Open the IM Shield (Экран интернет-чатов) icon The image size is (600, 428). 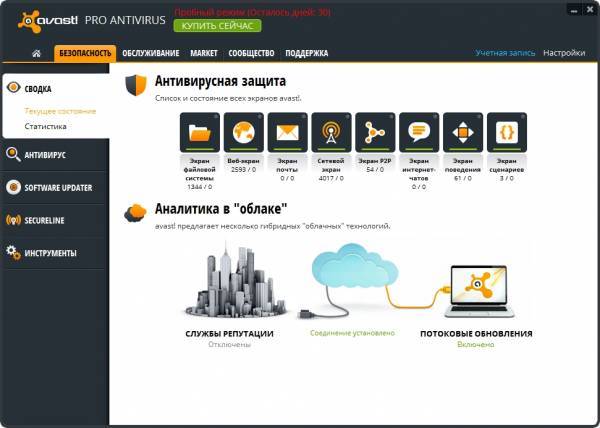(419, 132)
